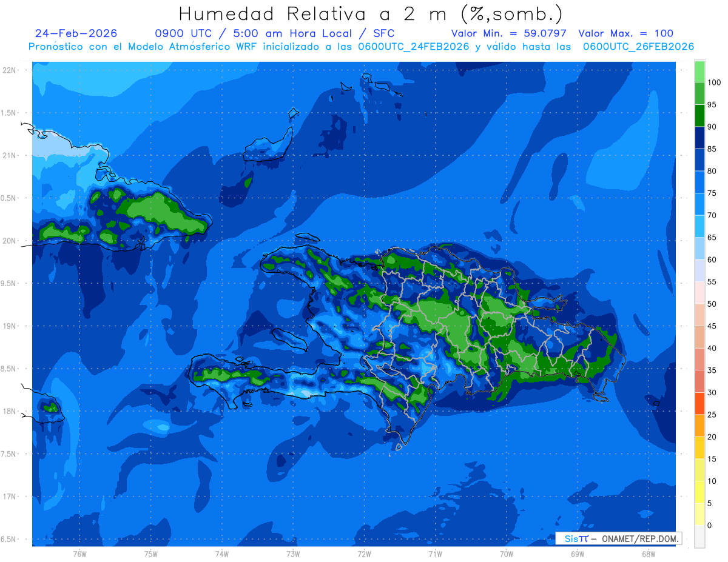Image resolution: width=728 pixels, height=562 pixels.
Task: Click the '18N' latitude axis label
Action: pos(9,411)
